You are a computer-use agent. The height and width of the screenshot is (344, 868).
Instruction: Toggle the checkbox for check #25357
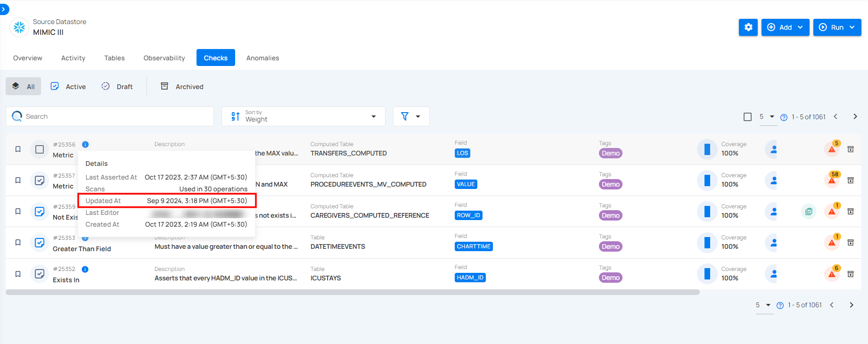(40, 180)
